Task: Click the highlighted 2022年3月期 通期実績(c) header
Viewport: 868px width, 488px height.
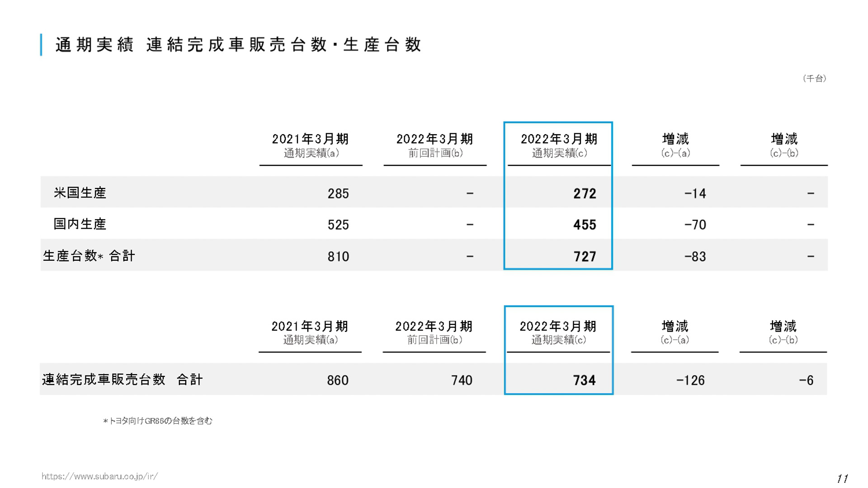Action: click(x=559, y=145)
